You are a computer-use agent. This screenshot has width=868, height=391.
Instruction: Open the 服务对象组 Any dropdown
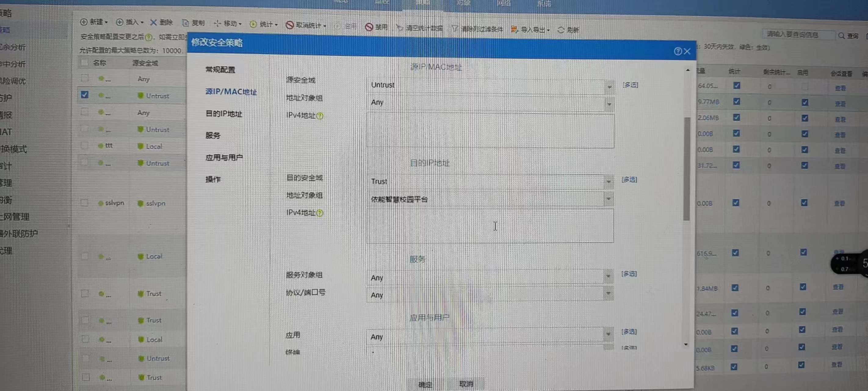coord(608,276)
